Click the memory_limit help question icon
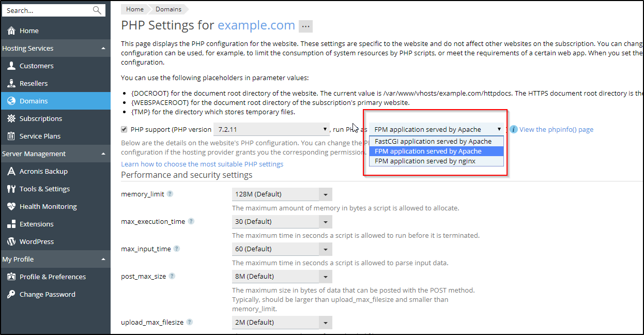This screenshot has height=335, width=644. point(170,194)
